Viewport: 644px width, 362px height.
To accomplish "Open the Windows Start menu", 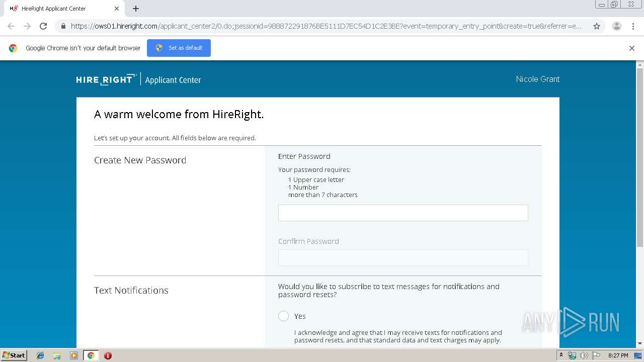I will click(14, 355).
